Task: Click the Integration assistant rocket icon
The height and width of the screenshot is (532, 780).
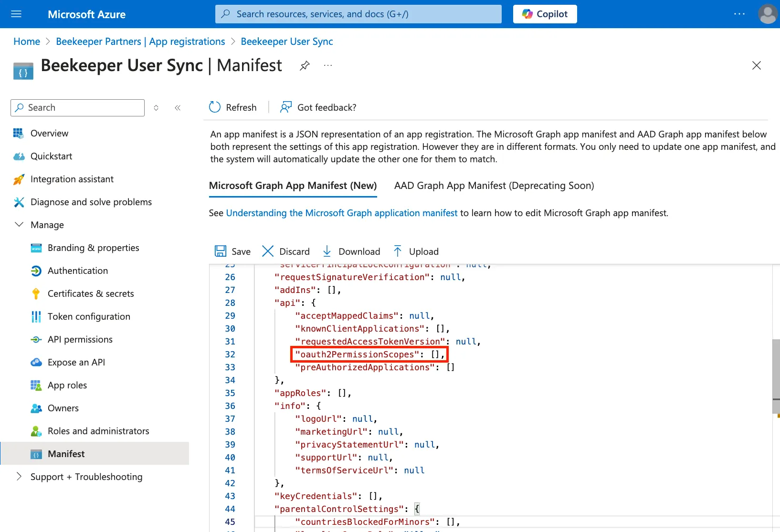Action: [19, 179]
